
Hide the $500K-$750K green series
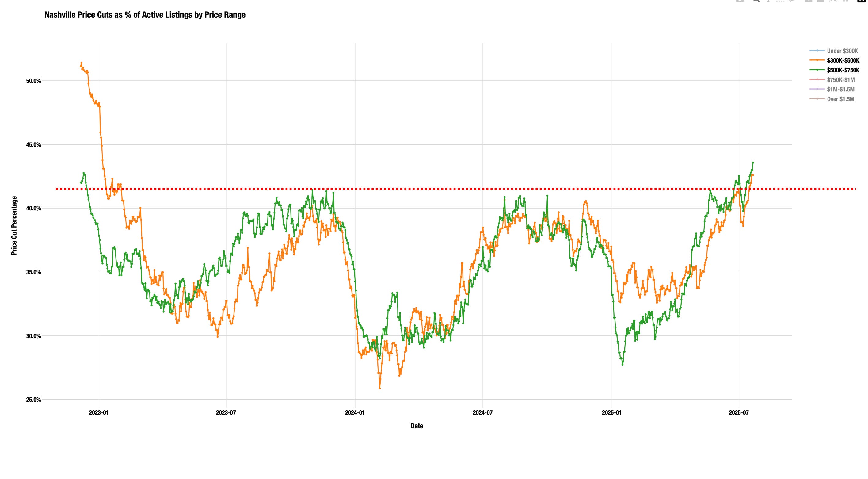[x=834, y=70]
